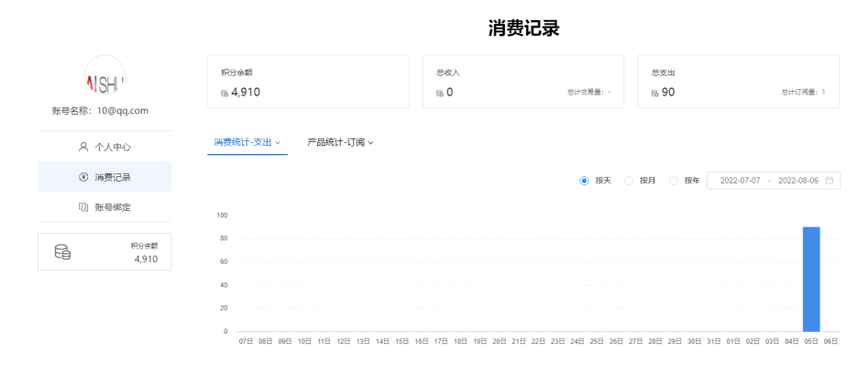Image resolution: width=868 pixels, height=365 pixels.
Task: Click the yen coin icon beside 消费记录
Action: (83, 177)
